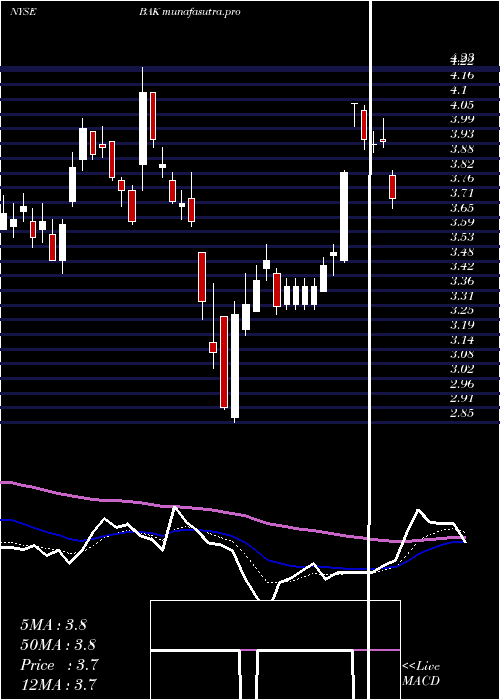Click the MACD label
The width and height of the screenshot is (500, 700).
pyautogui.click(x=421, y=681)
